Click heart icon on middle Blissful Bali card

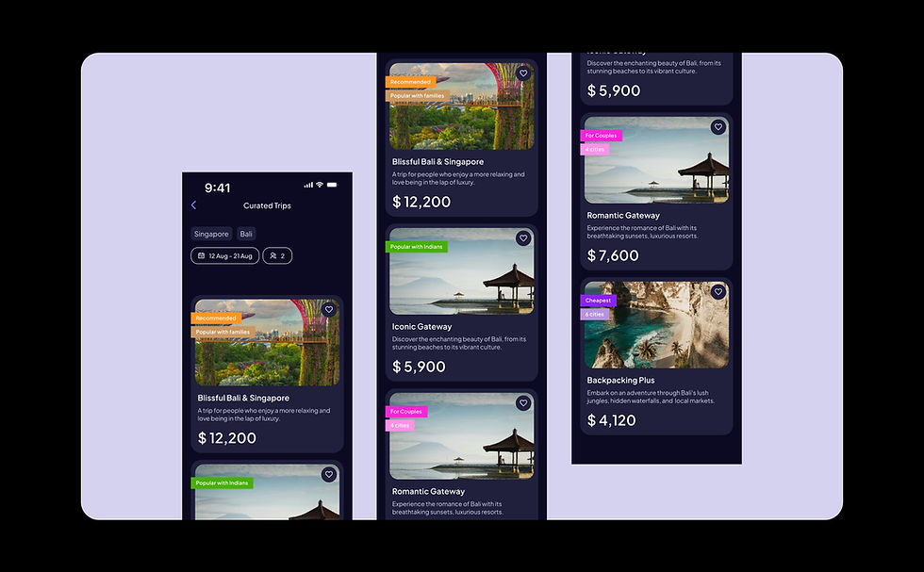[523, 74]
